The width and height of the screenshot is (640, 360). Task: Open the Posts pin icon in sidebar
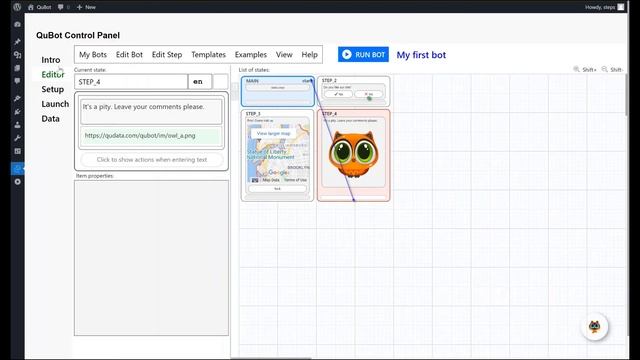click(17, 42)
